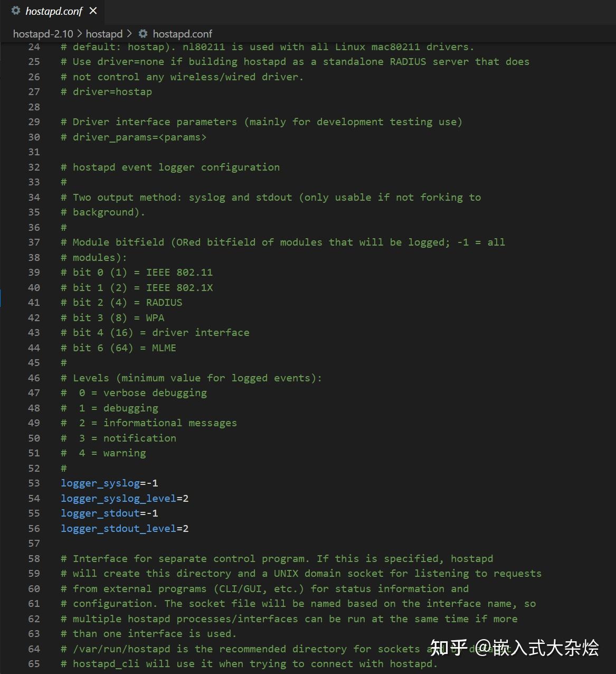Click the gear icon in the breadcrumb bar
616x674 pixels.
[x=143, y=34]
